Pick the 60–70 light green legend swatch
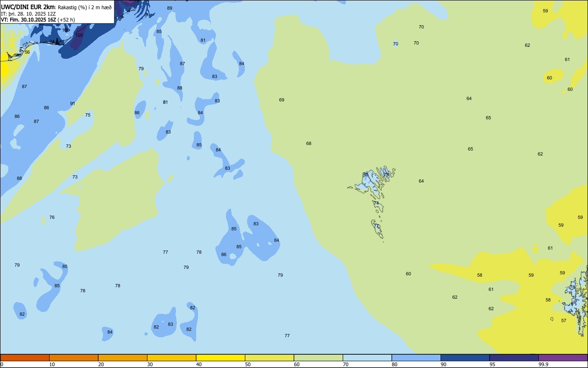 (x=318, y=357)
